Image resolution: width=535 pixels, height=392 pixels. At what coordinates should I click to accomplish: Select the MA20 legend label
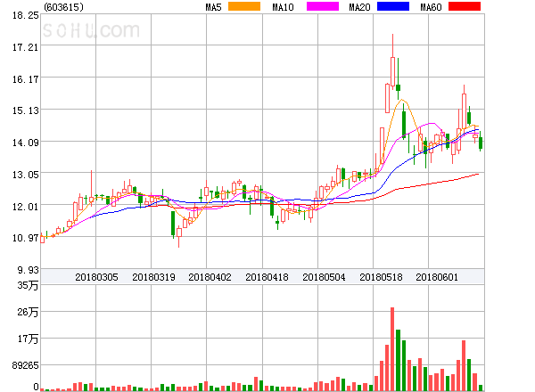click(359, 7)
